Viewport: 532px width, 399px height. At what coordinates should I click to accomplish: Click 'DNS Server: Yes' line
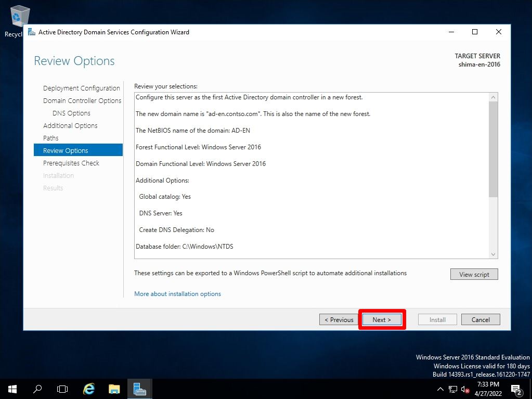point(161,213)
